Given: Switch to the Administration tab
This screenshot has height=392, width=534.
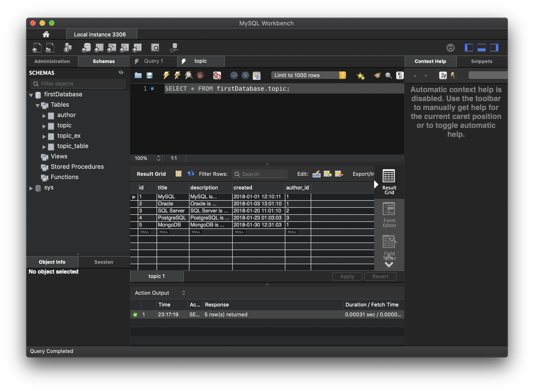Looking at the screenshot, I should point(52,61).
